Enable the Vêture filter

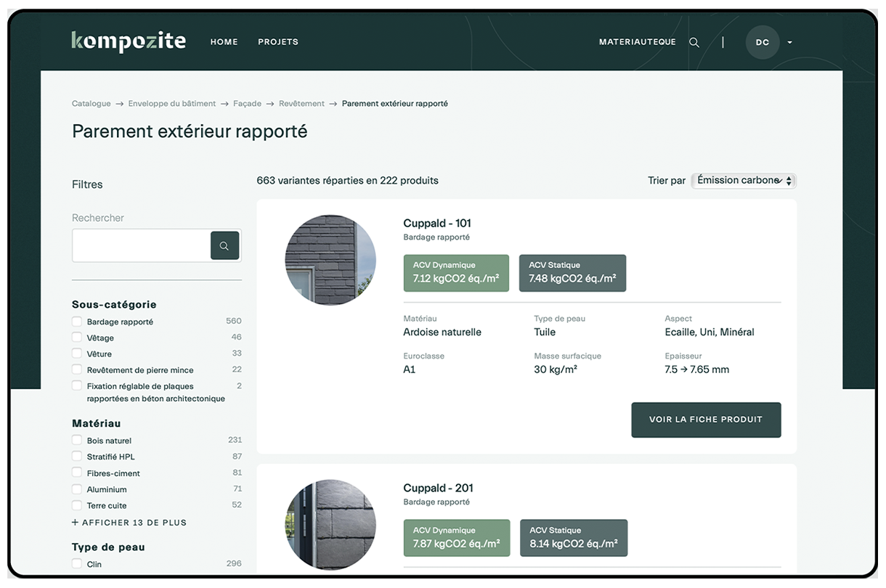click(77, 354)
